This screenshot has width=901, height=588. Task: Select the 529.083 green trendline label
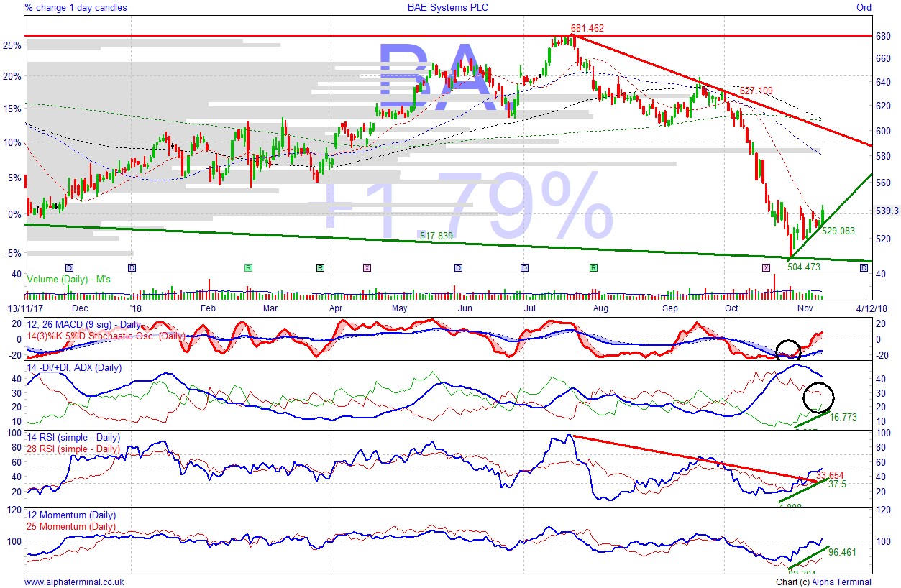point(838,231)
